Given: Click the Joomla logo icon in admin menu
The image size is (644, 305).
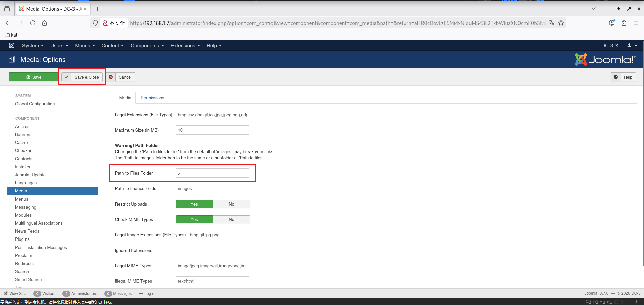Looking at the screenshot, I should (x=11, y=46).
